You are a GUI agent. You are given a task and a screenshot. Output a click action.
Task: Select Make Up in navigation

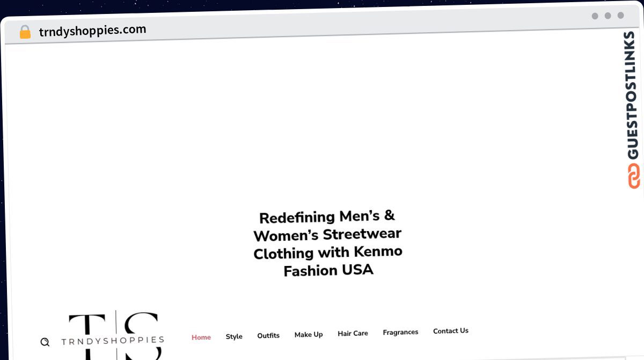click(309, 334)
